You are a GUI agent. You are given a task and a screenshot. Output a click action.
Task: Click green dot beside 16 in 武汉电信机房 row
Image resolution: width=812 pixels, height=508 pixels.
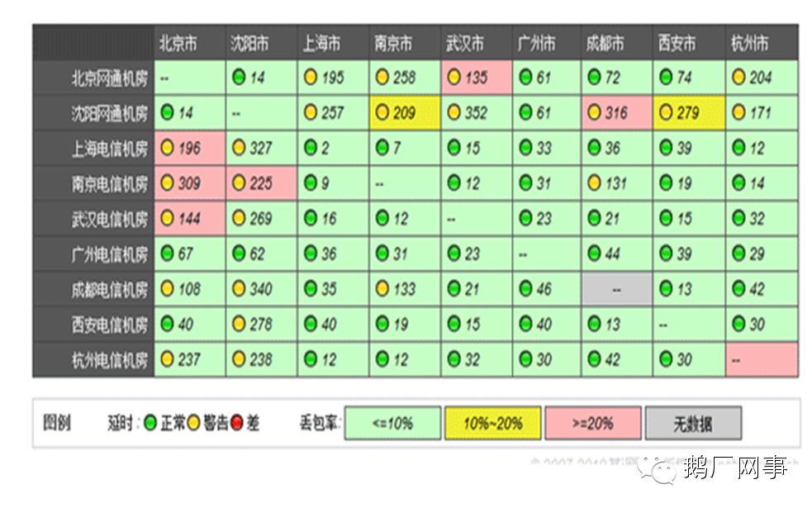tap(311, 218)
